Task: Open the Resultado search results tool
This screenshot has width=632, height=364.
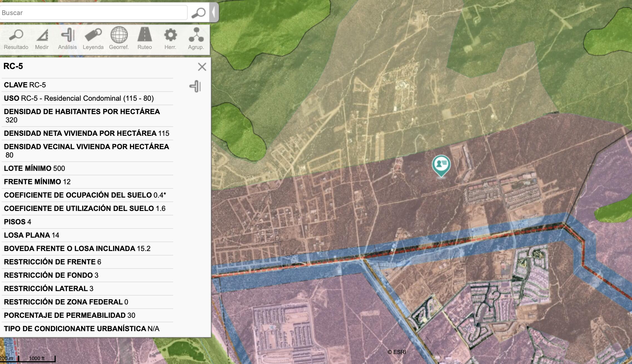Action: pyautogui.click(x=16, y=39)
